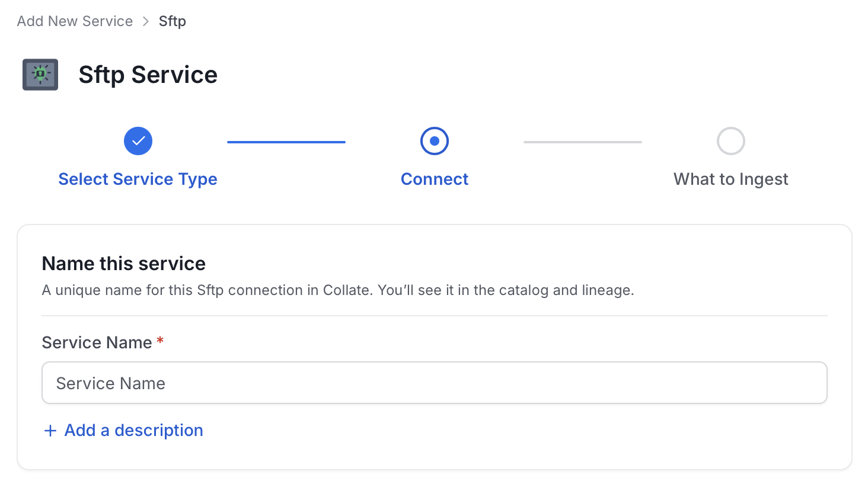Select the Connect step label
Viewport: 868px width, 481px height.
point(435,179)
